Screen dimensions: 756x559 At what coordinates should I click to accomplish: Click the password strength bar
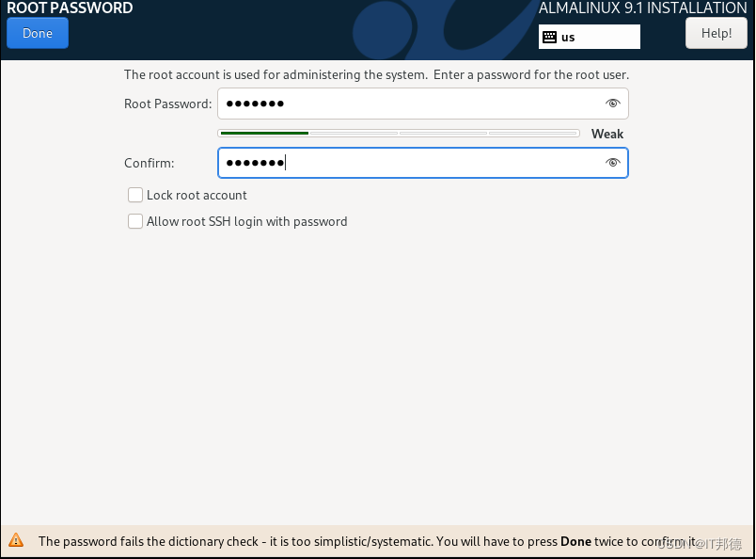tap(399, 134)
